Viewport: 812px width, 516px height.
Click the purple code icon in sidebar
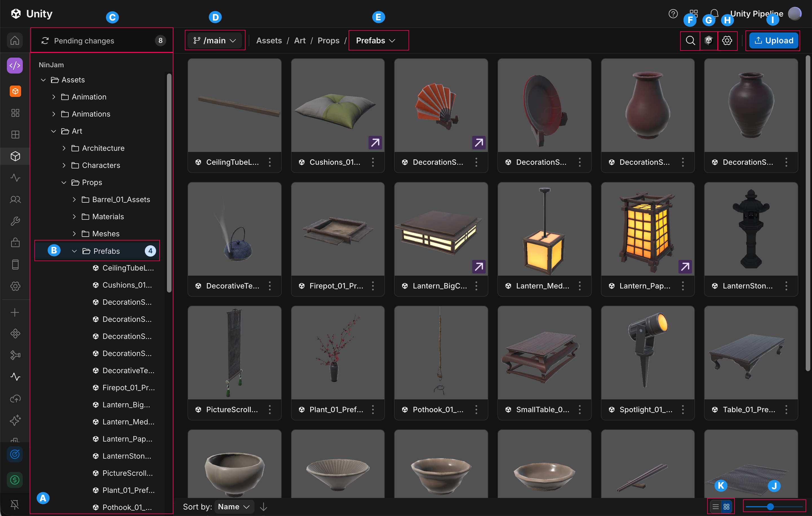(15, 65)
